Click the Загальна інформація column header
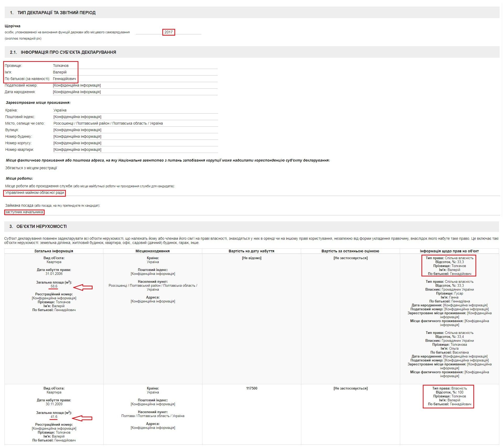Screen dimensions: 503x448 coord(54,251)
